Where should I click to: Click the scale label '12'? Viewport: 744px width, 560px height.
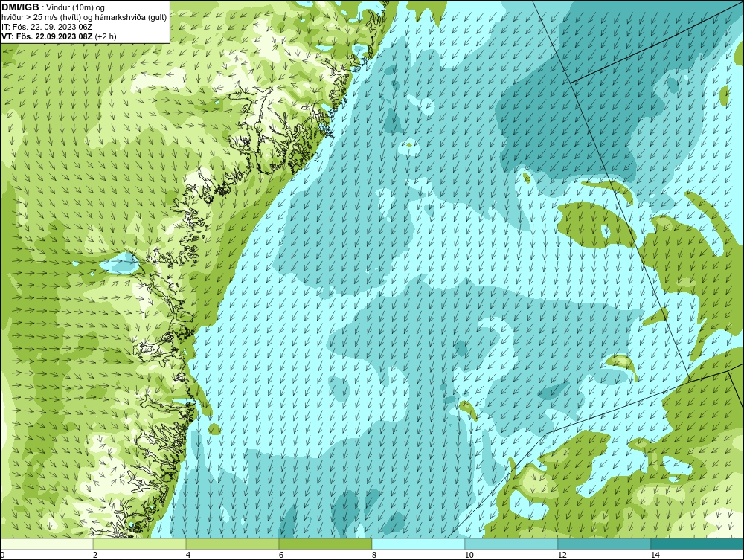(562, 556)
